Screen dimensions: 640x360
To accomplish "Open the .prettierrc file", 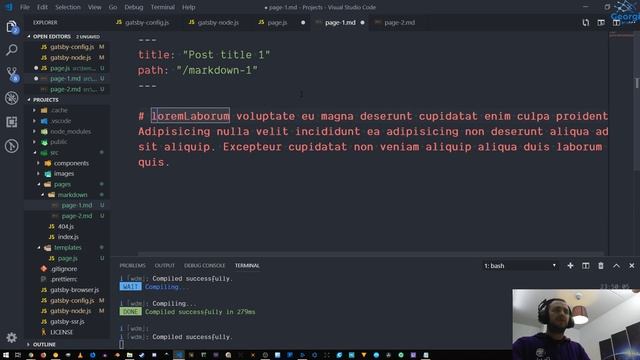I will tap(64, 279).
